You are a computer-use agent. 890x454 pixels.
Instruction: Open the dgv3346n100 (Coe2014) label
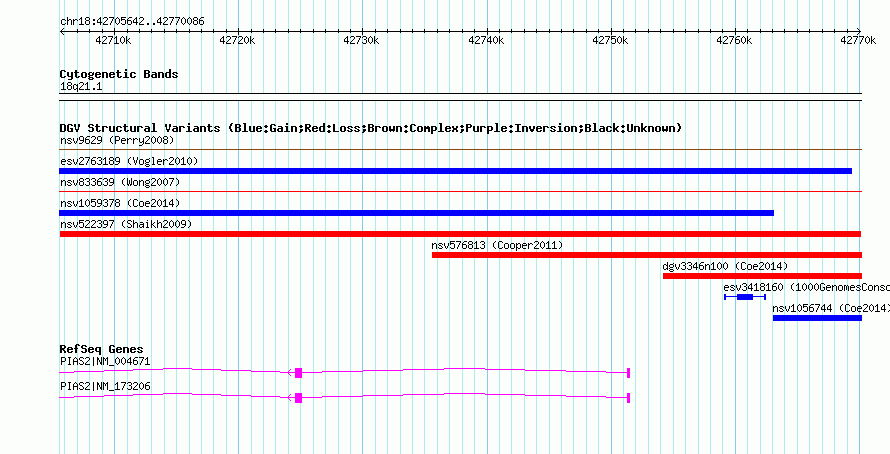(725, 266)
